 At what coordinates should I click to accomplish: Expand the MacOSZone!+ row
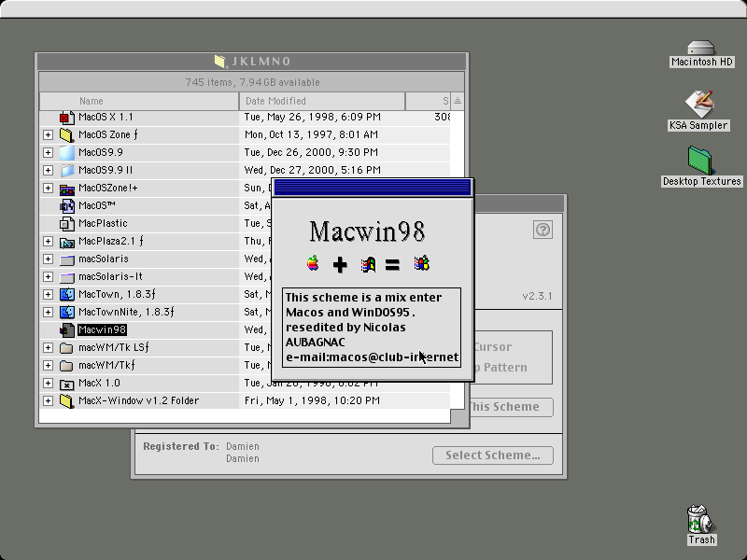(x=48, y=189)
